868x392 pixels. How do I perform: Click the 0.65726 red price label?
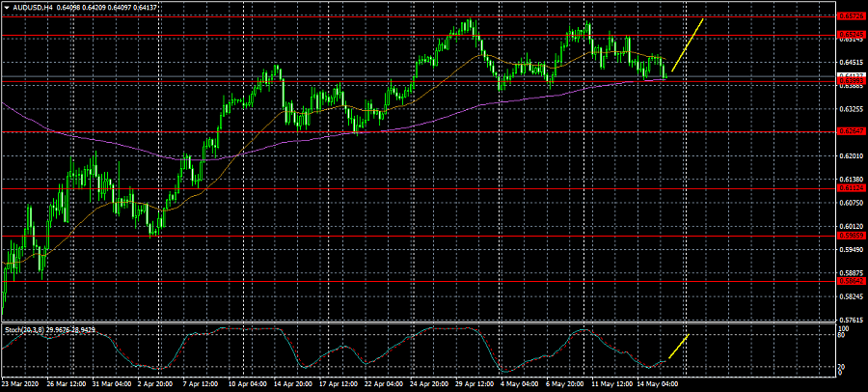pos(851,16)
